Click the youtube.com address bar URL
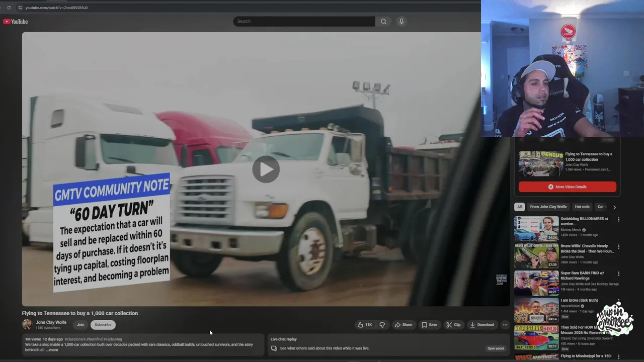Viewport: 644px width, 362px height. point(56,8)
